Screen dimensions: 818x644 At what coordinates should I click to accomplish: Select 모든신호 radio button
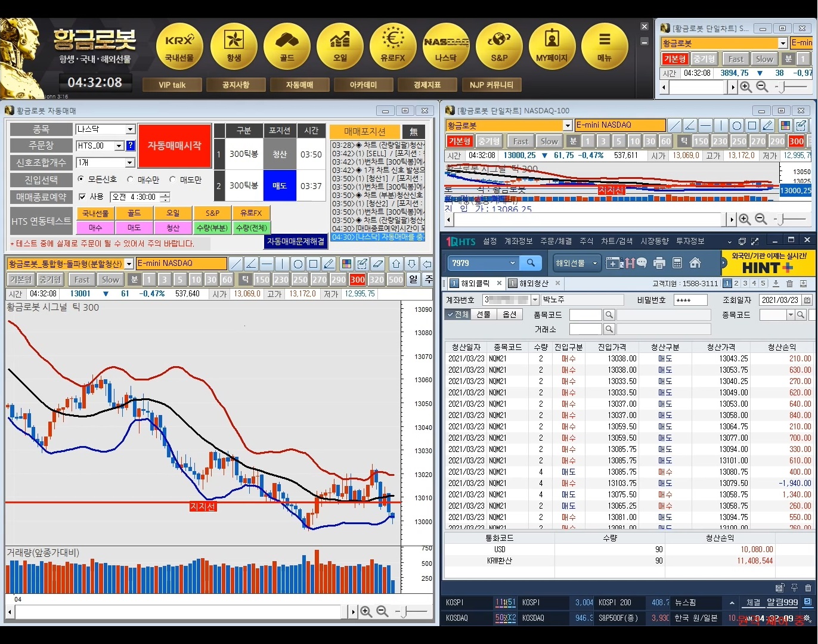pos(81,179)
